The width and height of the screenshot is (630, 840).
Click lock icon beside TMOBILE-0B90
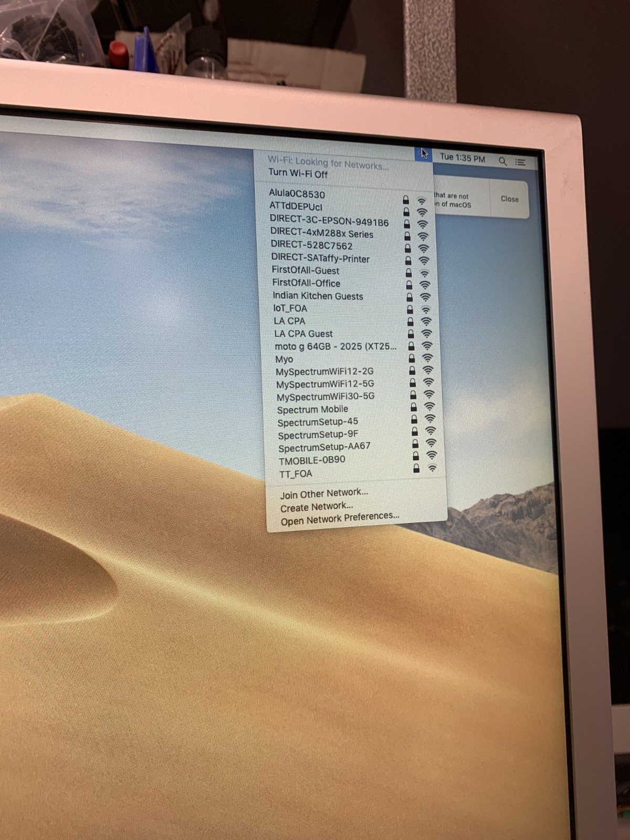point(416,456)
